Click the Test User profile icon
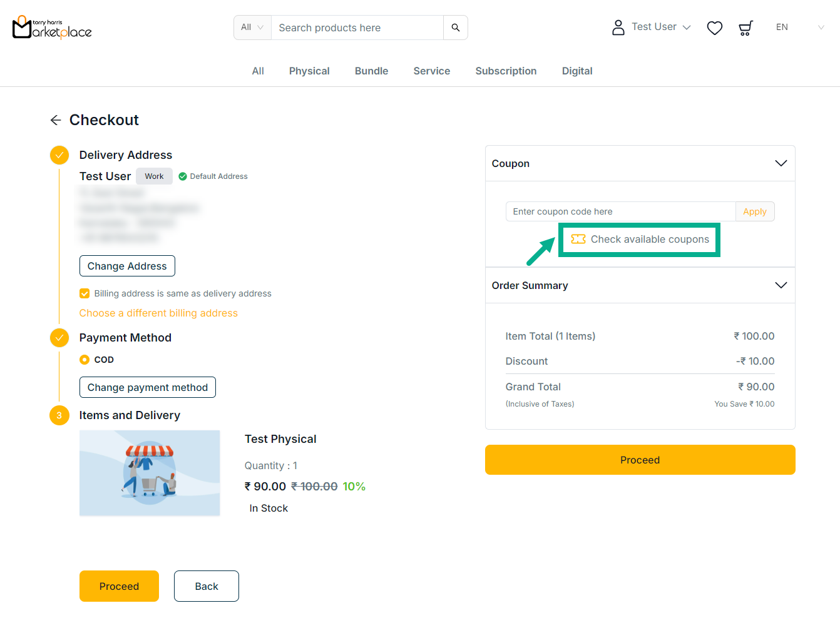The width and height of the screenshot is (840, 618). click(618, 28)
